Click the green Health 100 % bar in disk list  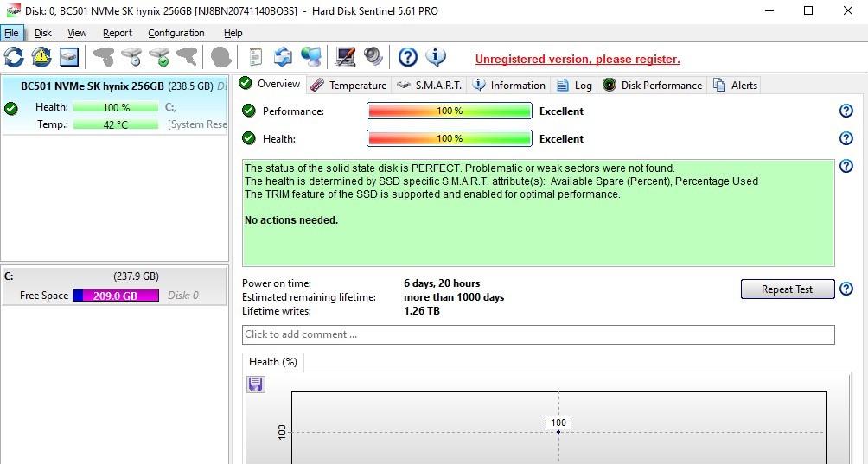point(116,107)
